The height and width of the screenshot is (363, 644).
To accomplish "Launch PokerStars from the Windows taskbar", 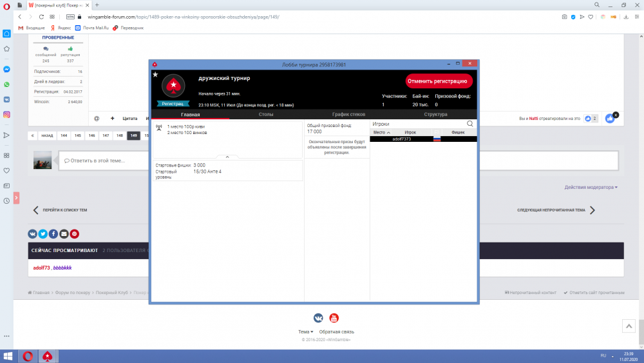I will coord(47,356).
